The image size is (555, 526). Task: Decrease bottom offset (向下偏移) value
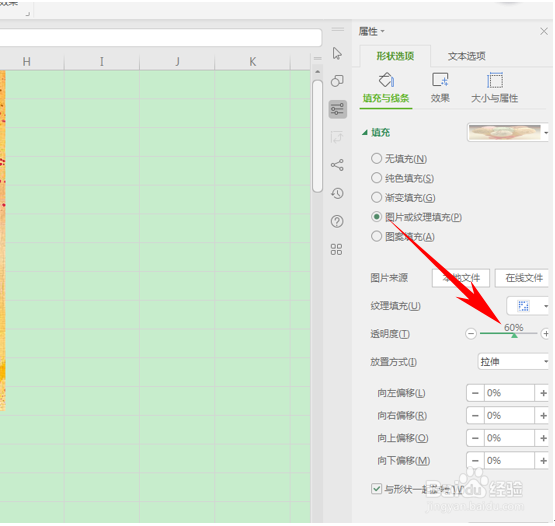point(475,461)
